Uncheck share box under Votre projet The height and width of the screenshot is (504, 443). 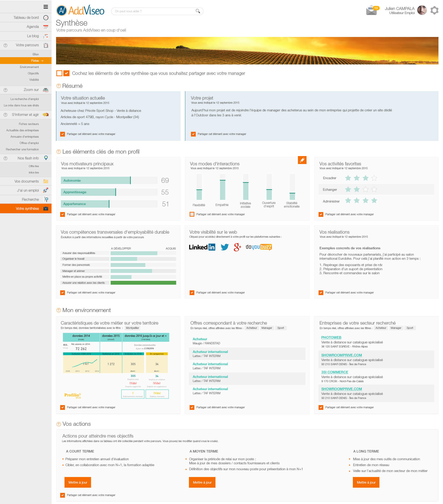pos(193,134)
